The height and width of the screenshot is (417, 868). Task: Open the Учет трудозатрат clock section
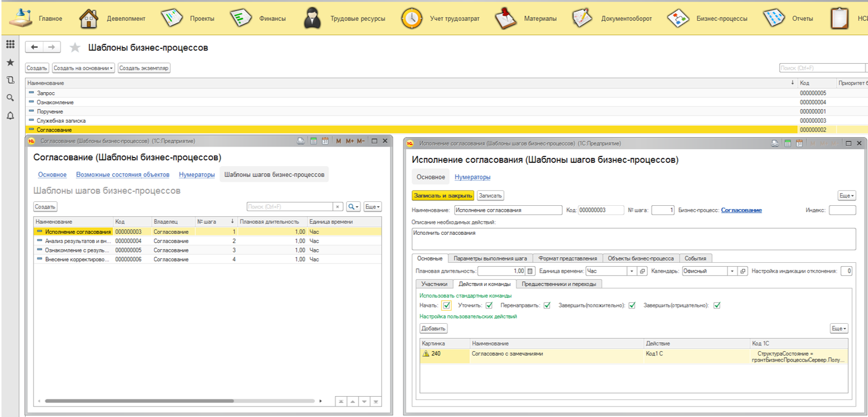click(x=440, y=19)
